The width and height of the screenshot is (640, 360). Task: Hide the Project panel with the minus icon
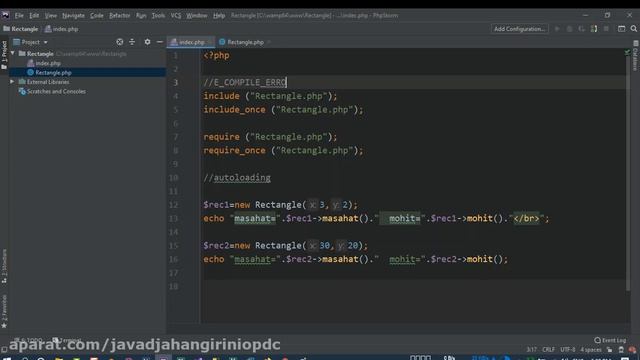160,42
